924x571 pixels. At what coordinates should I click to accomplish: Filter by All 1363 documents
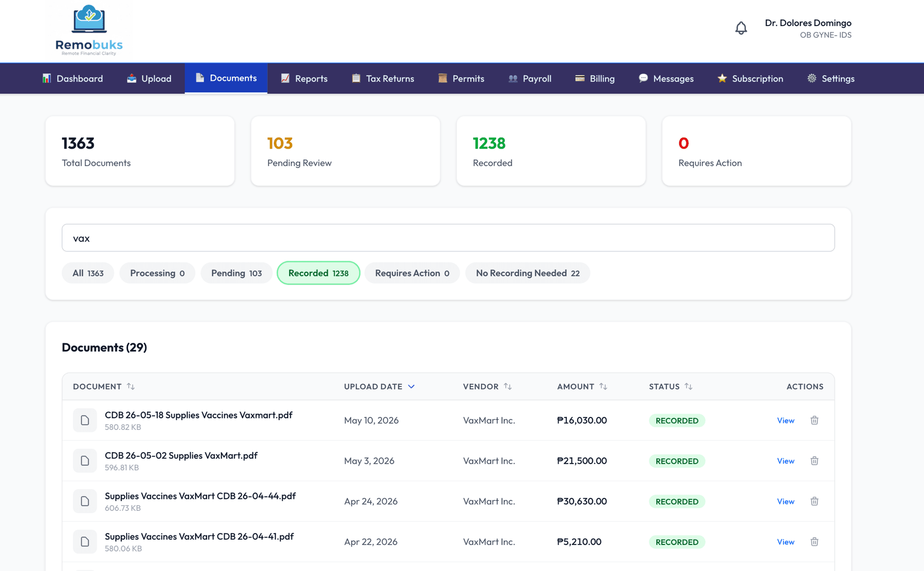88,273
